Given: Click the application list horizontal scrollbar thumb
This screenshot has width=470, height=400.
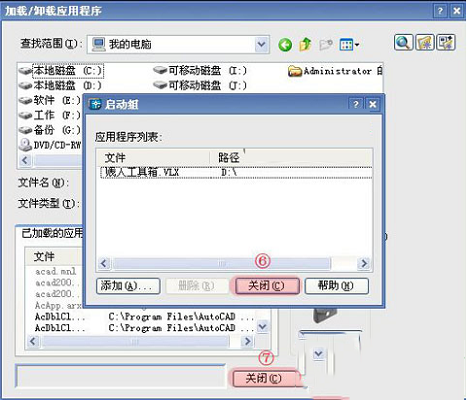Looking at the screenshot, I should point(222,264).
